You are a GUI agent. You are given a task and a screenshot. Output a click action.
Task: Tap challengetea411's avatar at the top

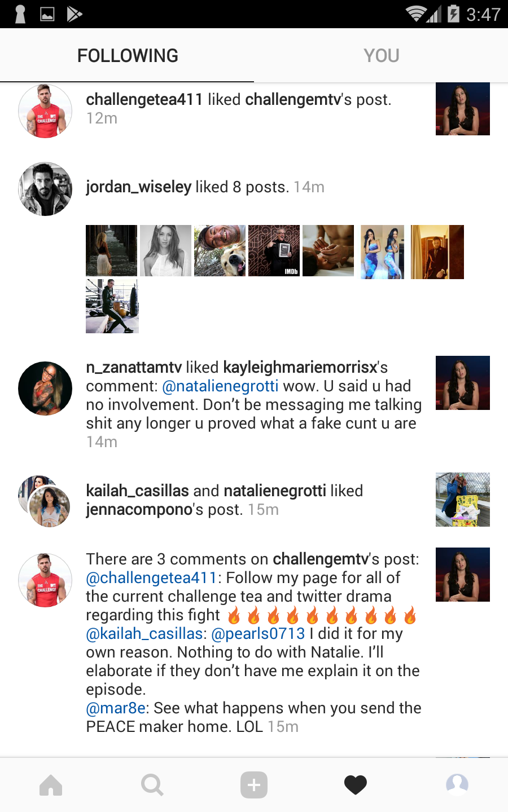point(45,111)
